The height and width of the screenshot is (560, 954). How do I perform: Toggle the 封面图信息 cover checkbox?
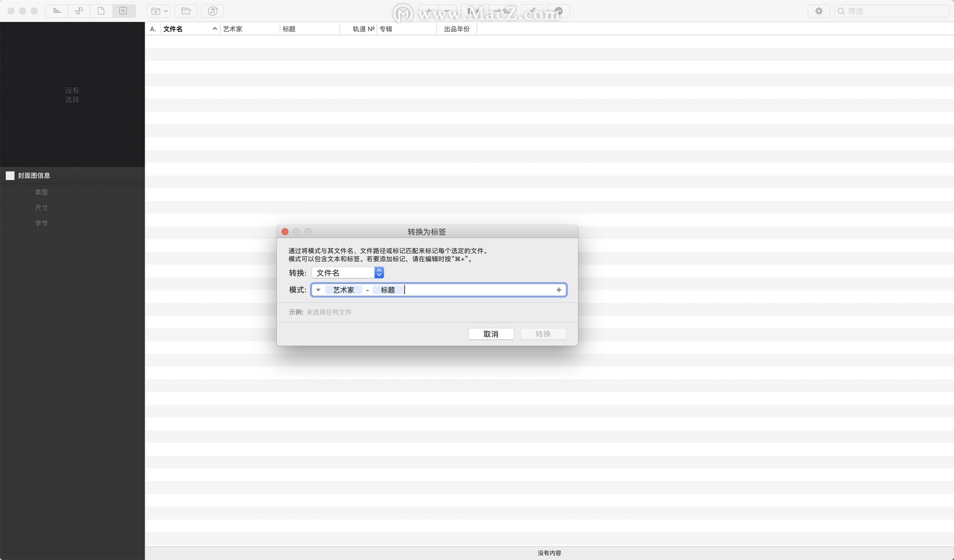pyautogui.click(x=10, y=175)
